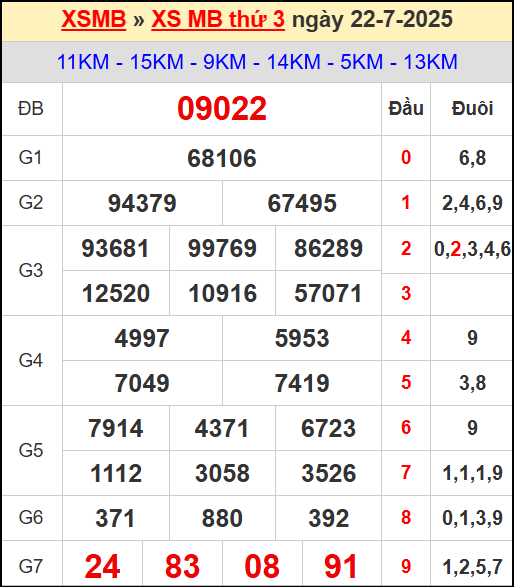This screenshot has width=514, height=587.
Task: Click the Đuôi column header
Action: pos(472,109)
